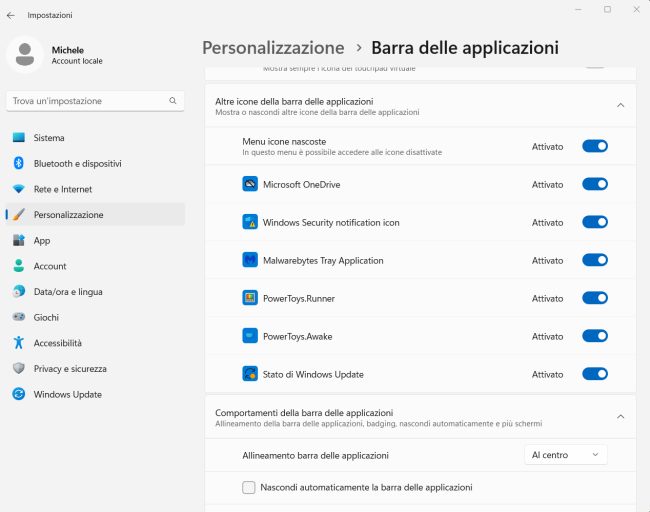The image size is (650, 512).
Task: Click Michele's user avatar picture
Action: pyautogui.click(x=25, y=54)
